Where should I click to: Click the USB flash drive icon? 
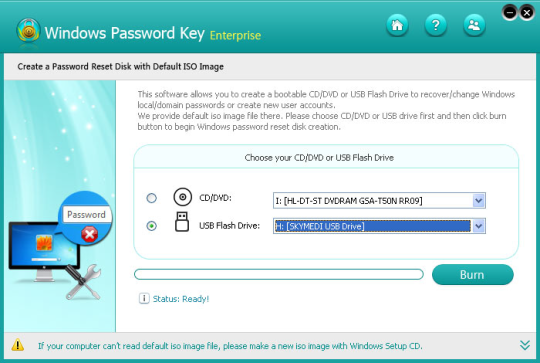click(x=182, y=221)
